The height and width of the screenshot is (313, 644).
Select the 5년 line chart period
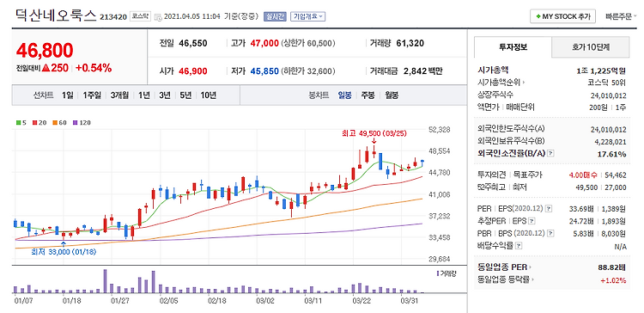pyautogui.click(x=185, y=95)
